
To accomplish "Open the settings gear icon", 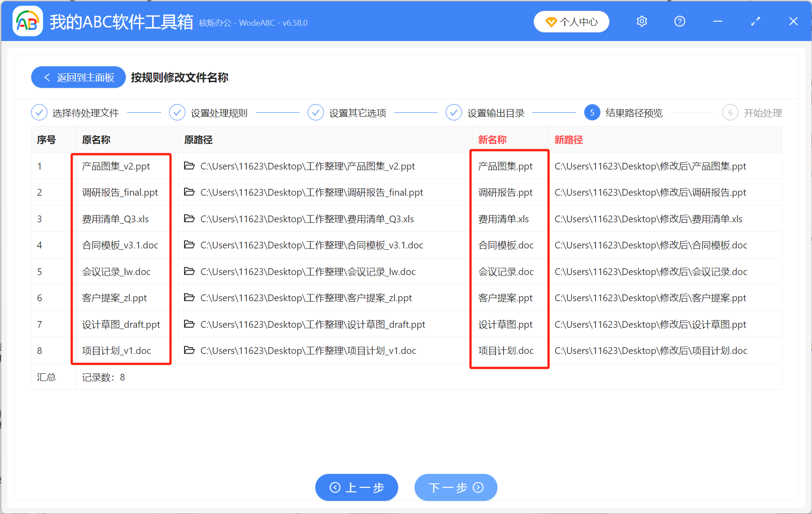I will pyautogui.click(x=641, y=22).
